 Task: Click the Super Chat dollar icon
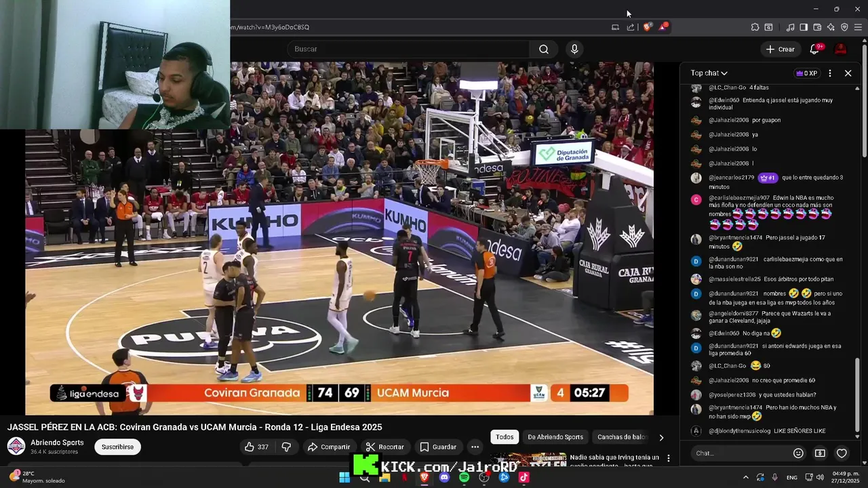[820, 453]
